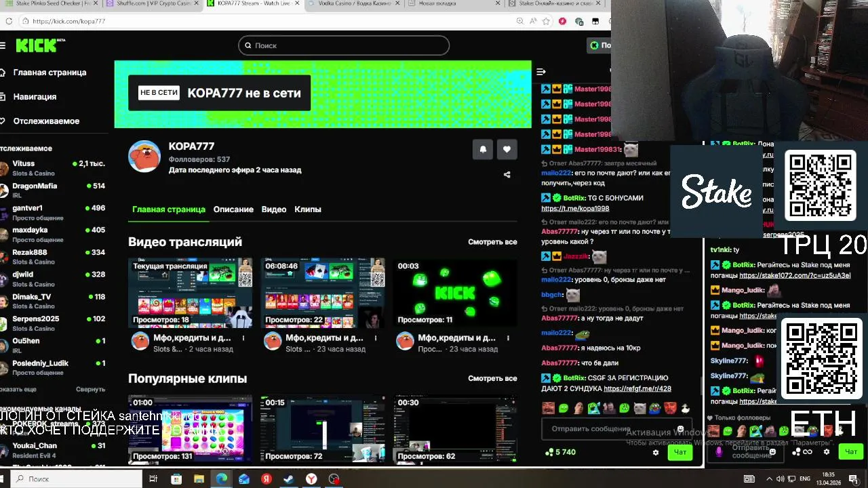The height and width of the screenshot is (488, 868).
Task: Click the channel share icon
Action: [x=507, y=174]
